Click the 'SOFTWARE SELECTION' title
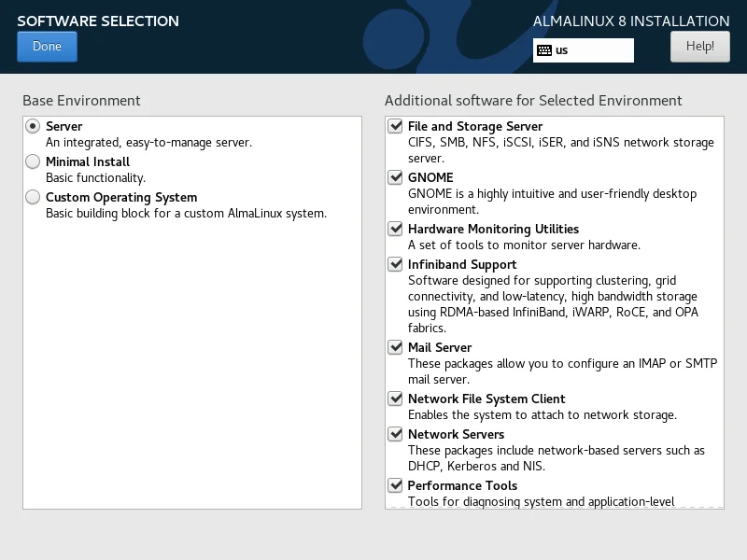This screenshot has height=560, width=747. point(98,21)
